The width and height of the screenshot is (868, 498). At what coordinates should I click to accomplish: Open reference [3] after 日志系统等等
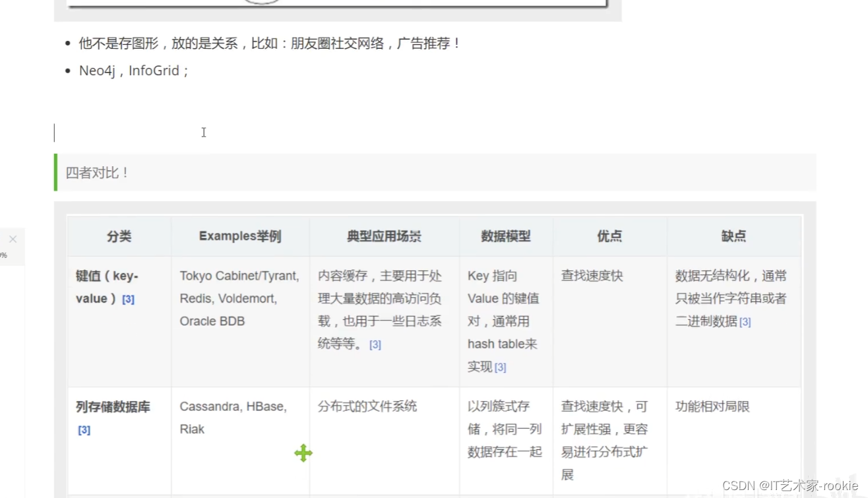click(x=375, y=345)
